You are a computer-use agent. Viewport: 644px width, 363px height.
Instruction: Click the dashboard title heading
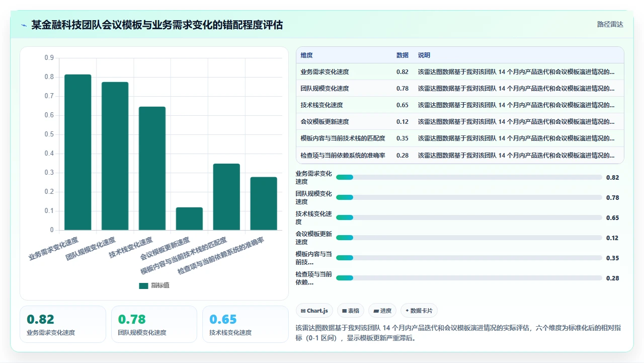(157, 25)
